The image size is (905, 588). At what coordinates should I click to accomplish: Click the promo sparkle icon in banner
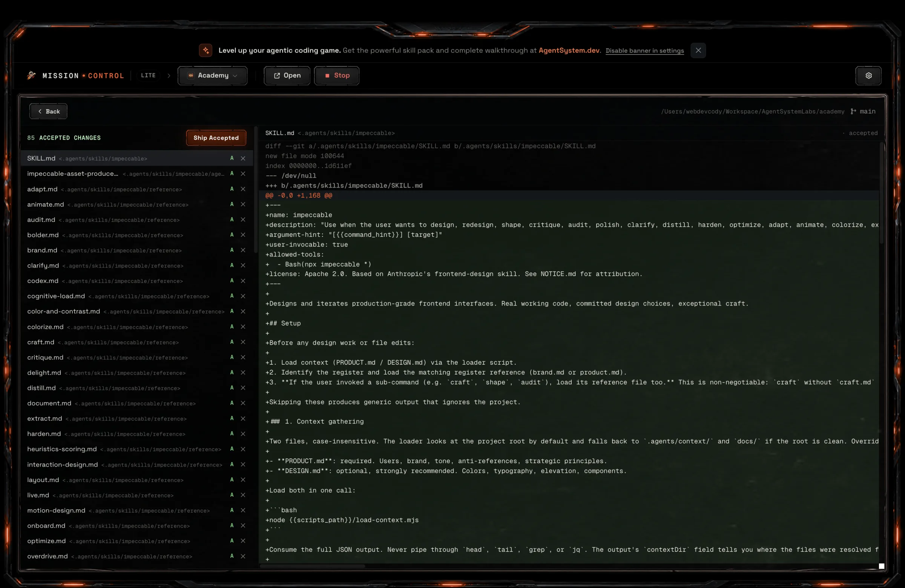pos(206,50)
